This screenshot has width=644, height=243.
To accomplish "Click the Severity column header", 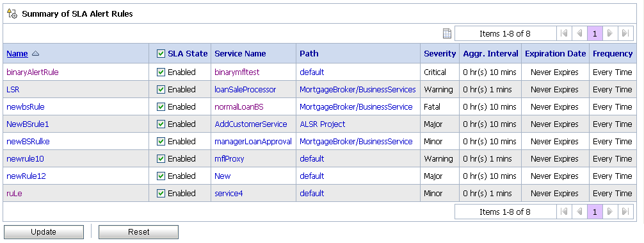I will 440,53.
